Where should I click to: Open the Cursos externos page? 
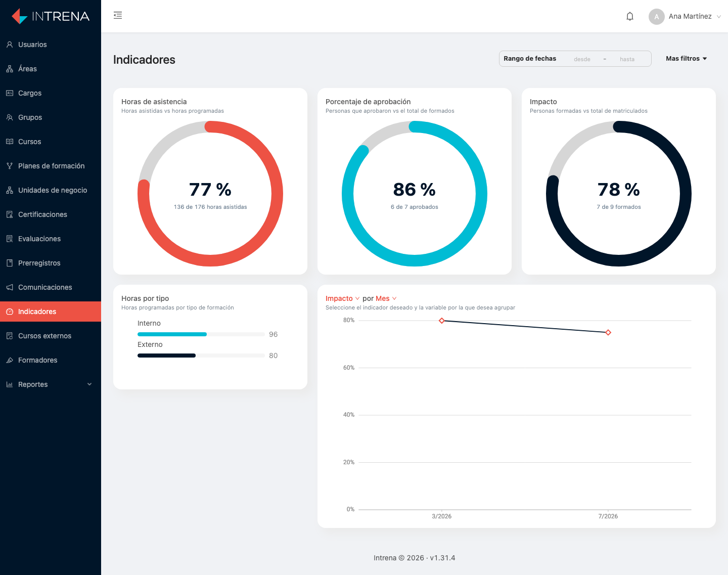(x=51, y=336)
